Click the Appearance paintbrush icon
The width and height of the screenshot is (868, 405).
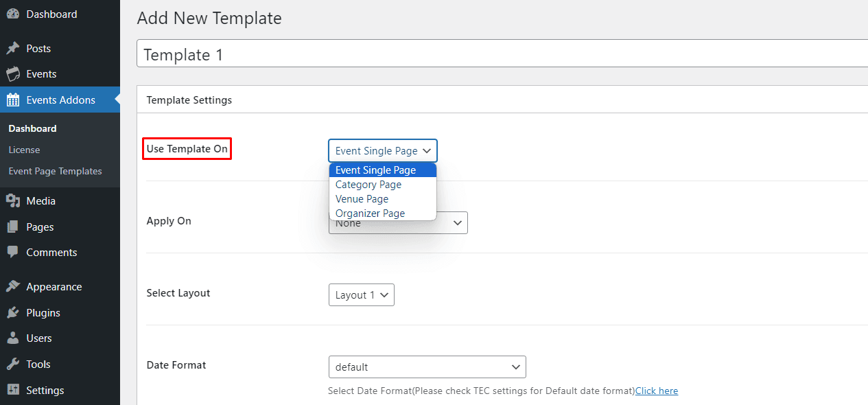[x=12, y=287]
